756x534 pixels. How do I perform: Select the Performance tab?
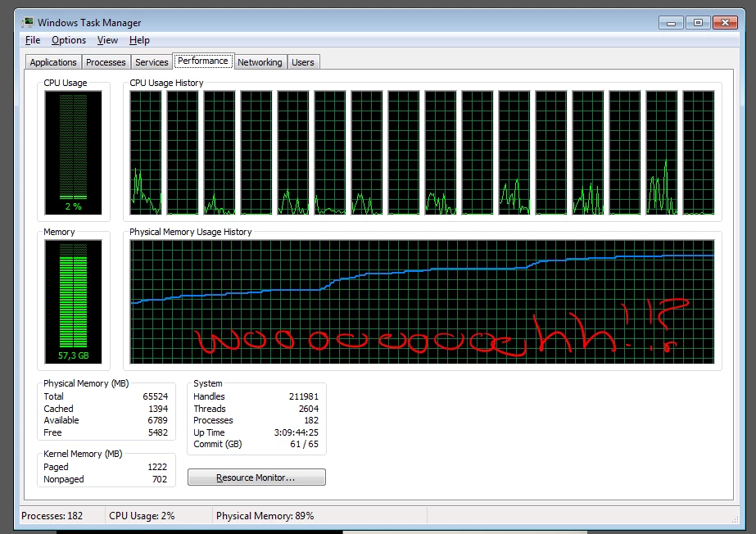point(203,61)
